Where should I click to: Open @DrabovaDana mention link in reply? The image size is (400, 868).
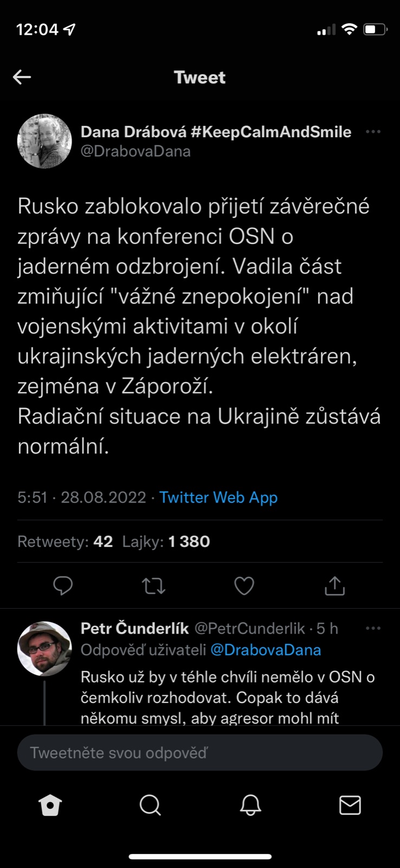point(266,650)
